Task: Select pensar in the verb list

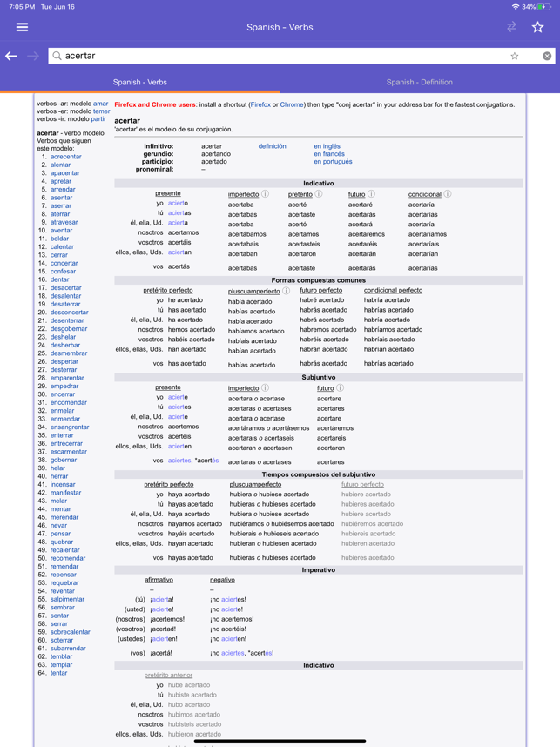Action: point(60,534)
